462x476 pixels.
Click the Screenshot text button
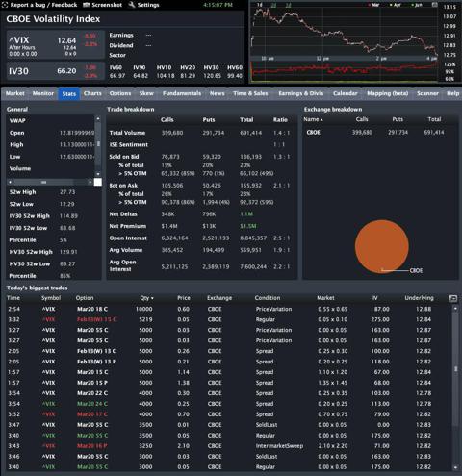tap(107, 5)
